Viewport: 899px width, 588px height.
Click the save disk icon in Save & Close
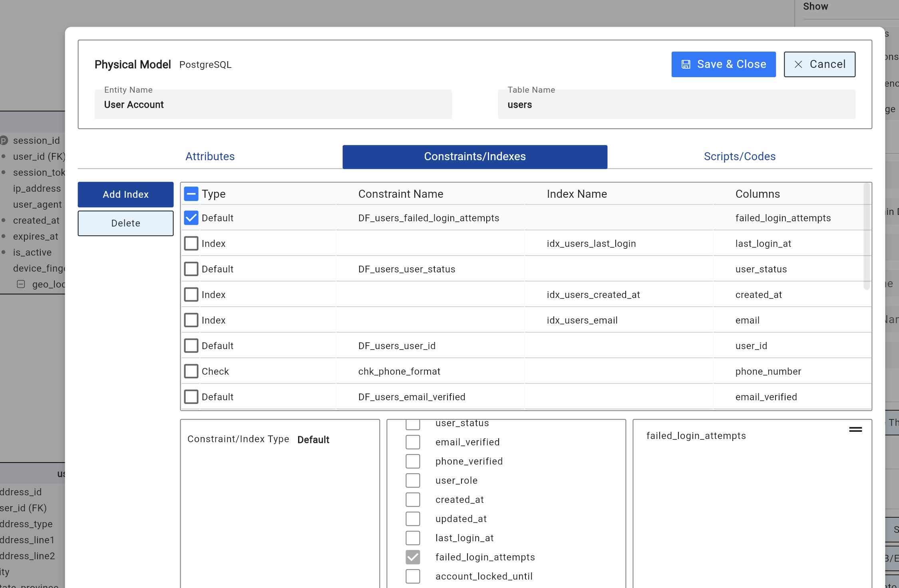[x=686, y=64]
